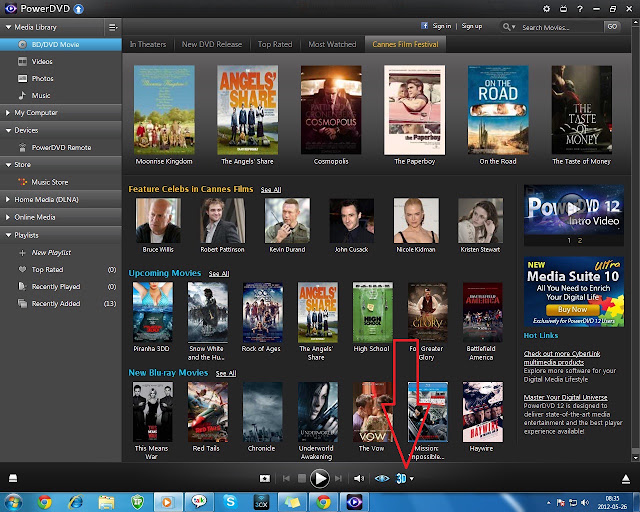Open Master Your Digital Universe link
The image size is (640, 512).
click(x=565, y=397)
